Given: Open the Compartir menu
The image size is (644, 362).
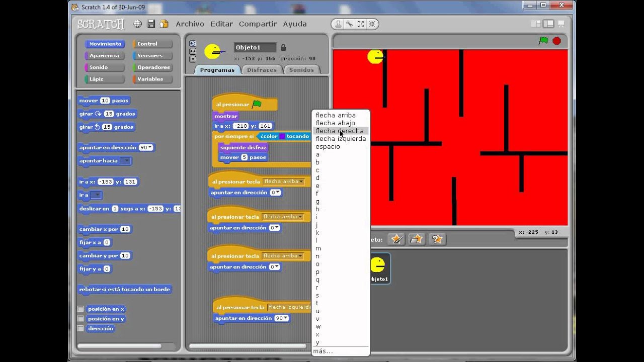Looking at the screenshot, I should coord(258,24).
